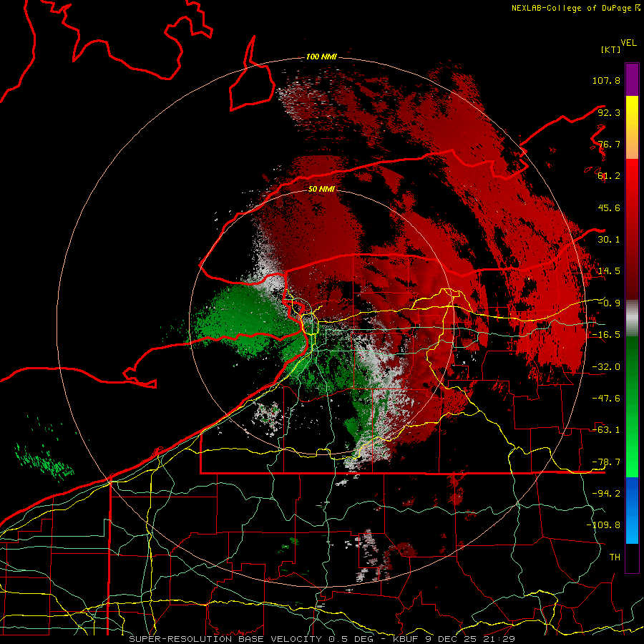The height and width of the screenshot is (644, 644).
Task: Click the 76.7 velocity scale value
Action: 609,144
